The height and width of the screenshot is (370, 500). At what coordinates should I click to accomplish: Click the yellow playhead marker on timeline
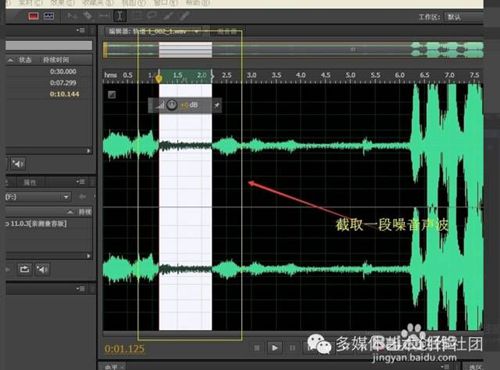tap(159, 78)
